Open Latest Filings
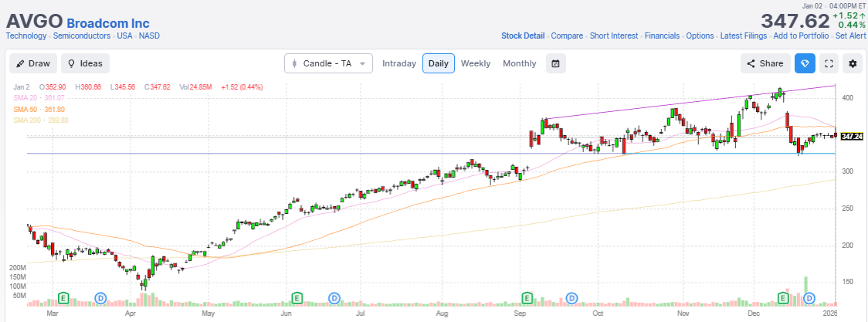868x322 pixels. [744, 36]
